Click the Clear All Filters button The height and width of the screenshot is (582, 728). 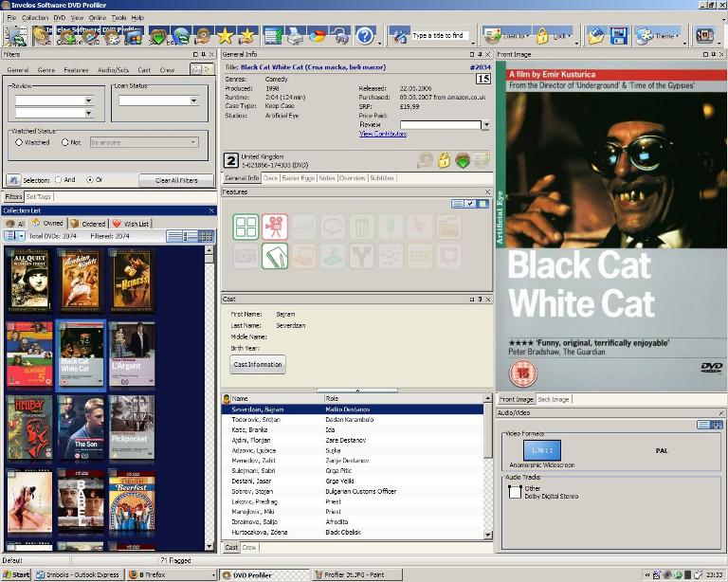(176, 180)
